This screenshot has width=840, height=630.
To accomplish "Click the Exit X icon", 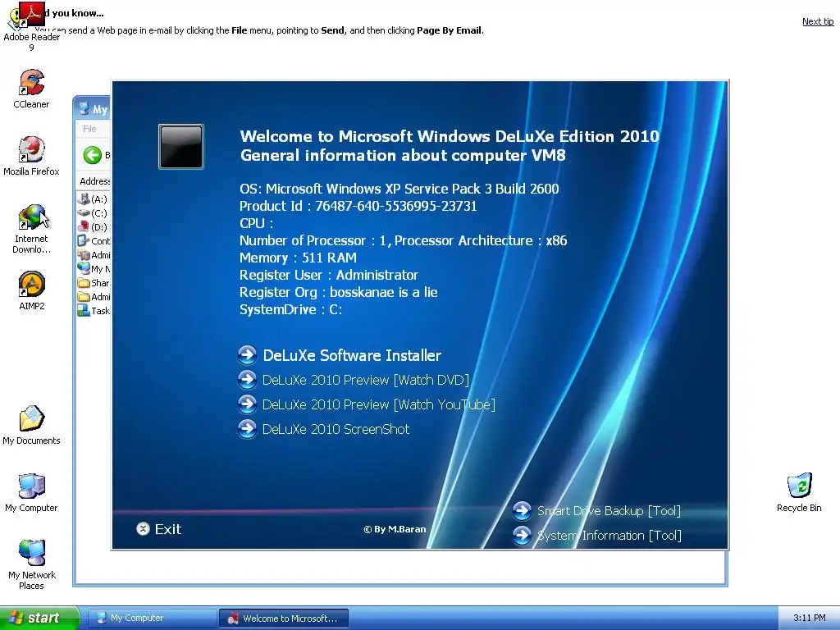I will (x=143, y=529).
